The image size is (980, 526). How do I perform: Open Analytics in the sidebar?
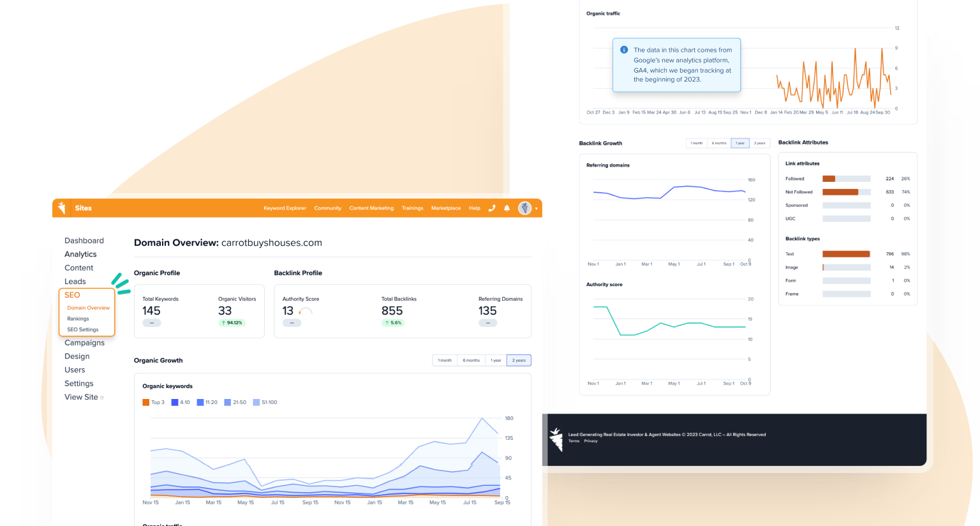[80, 254]
